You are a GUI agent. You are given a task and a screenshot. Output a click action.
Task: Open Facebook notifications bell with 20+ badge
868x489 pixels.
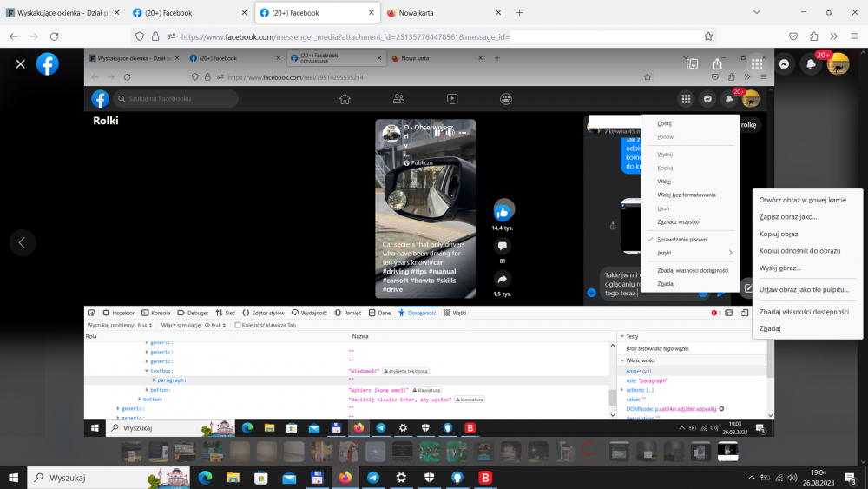click(811, 64)
